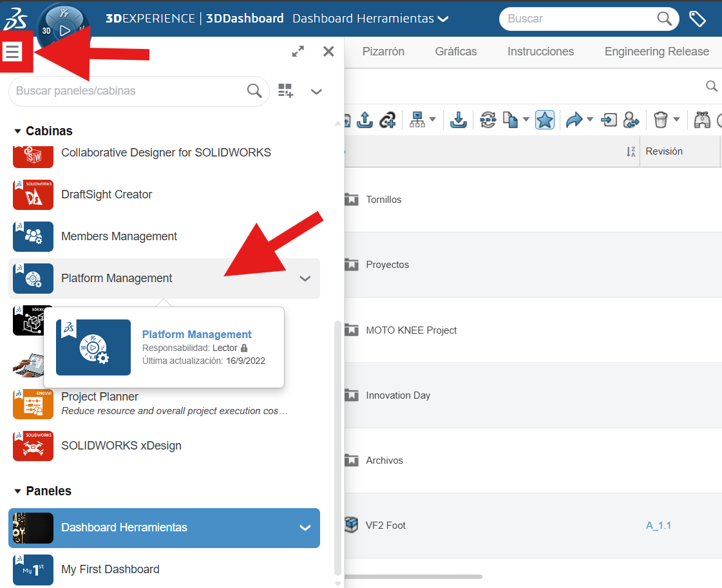
Task: Open SOLIDWORKS xDesign cabin
Action: click(121, 446)
